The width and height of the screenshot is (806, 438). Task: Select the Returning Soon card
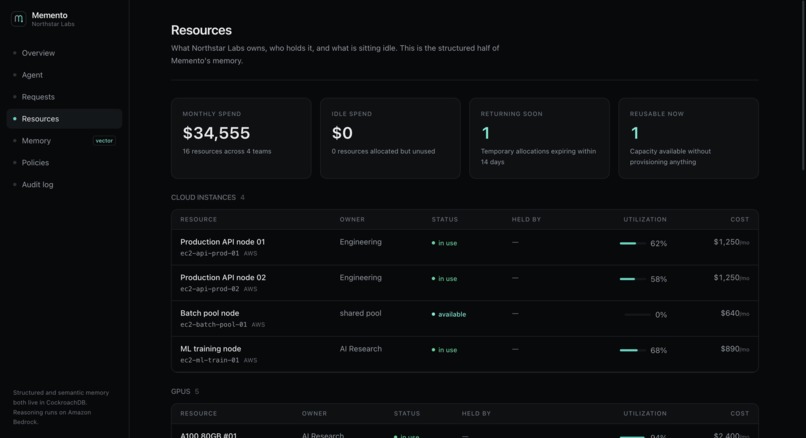[539, 138]
